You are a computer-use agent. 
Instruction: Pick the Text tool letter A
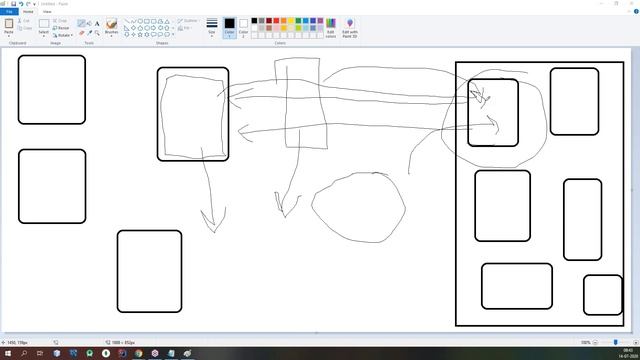point(97,24)
